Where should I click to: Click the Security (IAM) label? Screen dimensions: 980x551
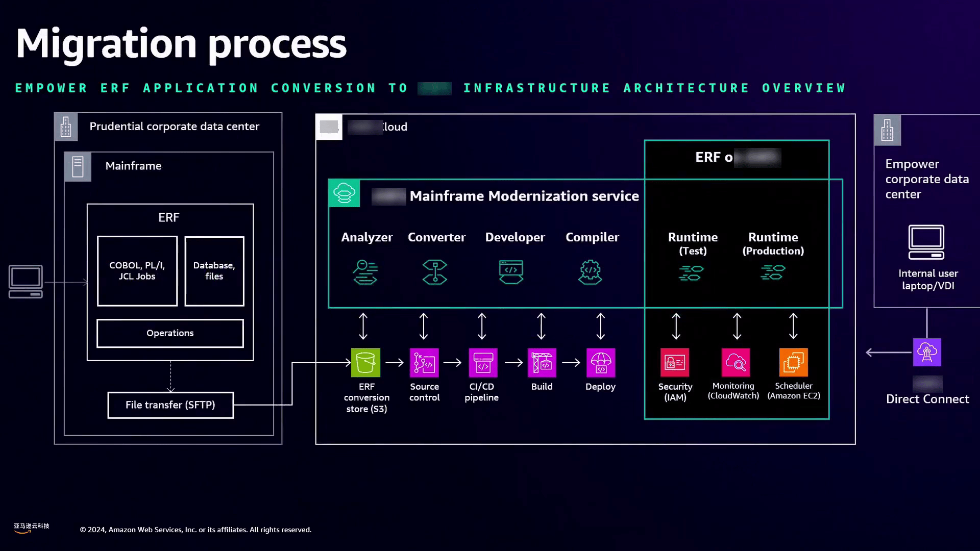[675, 392]
